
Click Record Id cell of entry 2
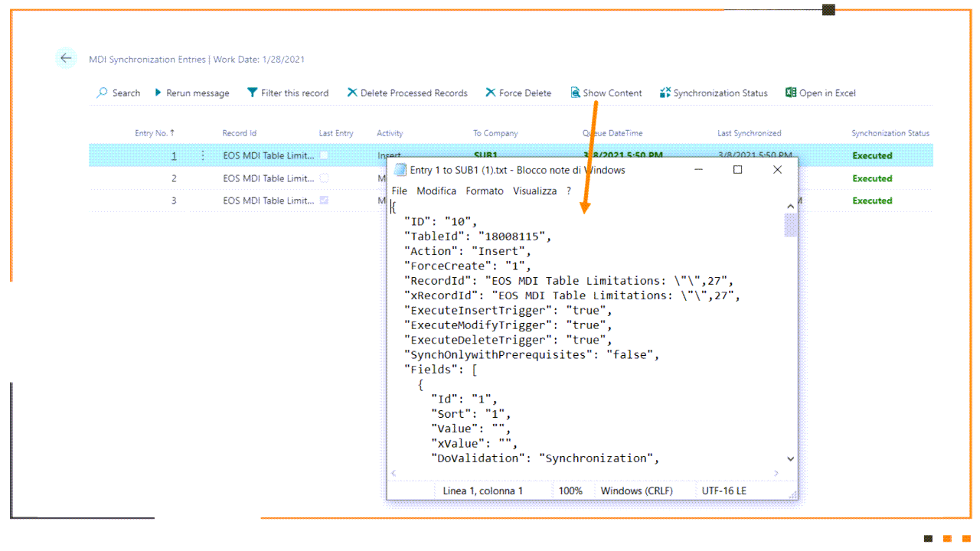[269, 178]
